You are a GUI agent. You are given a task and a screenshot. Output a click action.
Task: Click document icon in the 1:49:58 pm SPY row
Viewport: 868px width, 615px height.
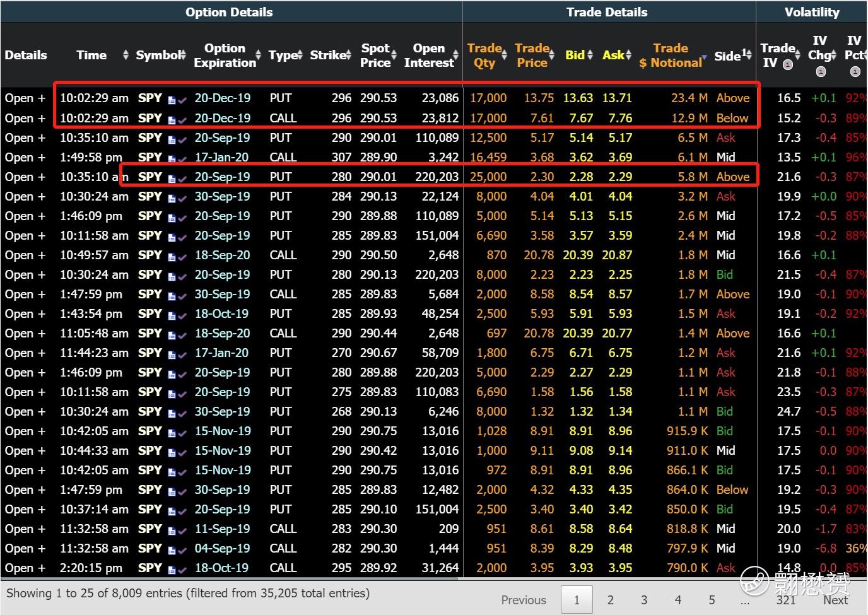(x=172, y=158)
